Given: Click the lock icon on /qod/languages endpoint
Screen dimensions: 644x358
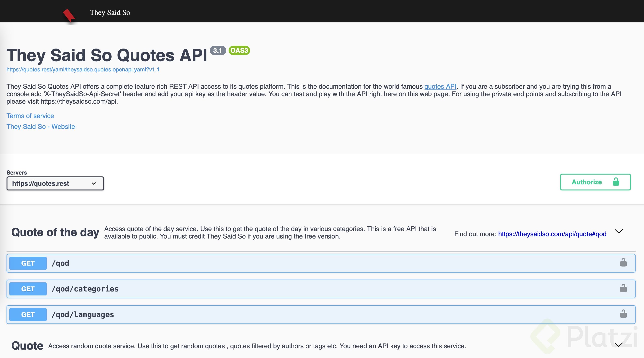Looking at the screenshot, I should tap(623, 314).
